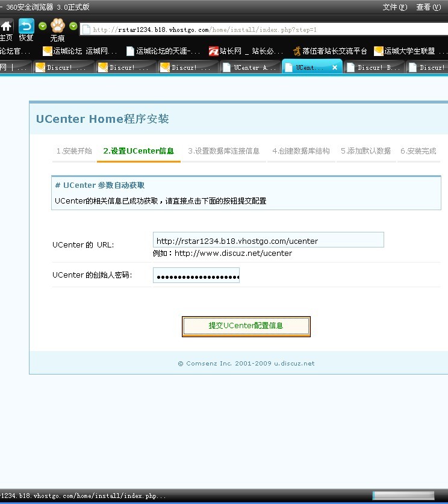Click the Restore (恢复) toolbar icon

click(x=26, y=26)
